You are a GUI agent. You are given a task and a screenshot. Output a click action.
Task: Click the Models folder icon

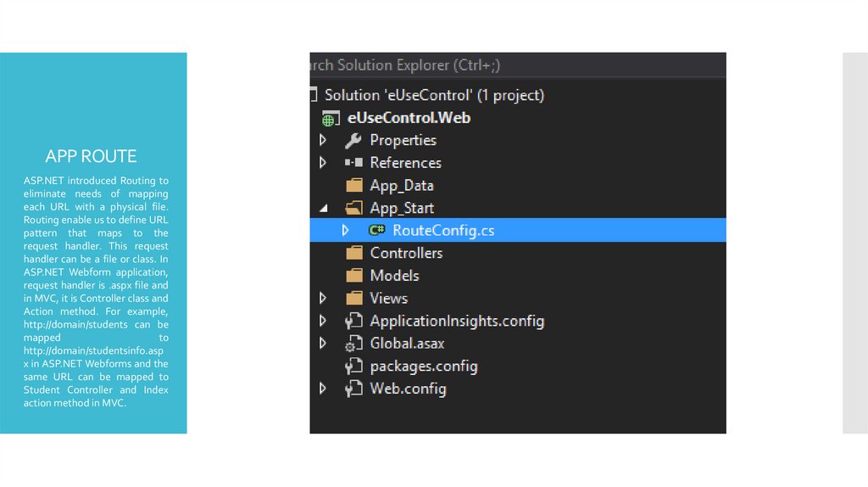pos(354,276)
